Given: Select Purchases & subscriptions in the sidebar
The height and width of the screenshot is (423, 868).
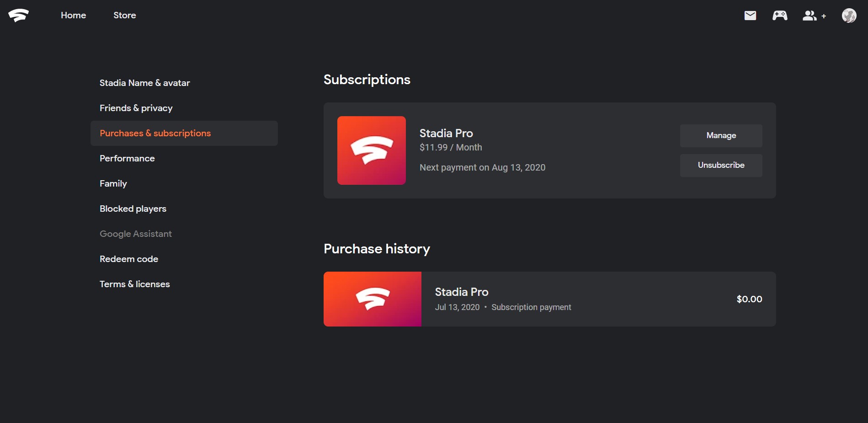Looking at the screenshot, I should tap(155, 134).
